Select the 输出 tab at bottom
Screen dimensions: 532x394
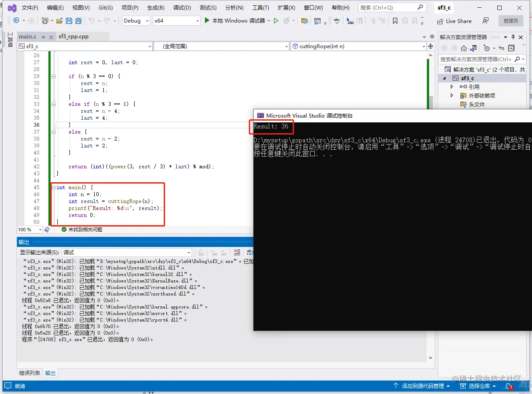click(x=50, y=373)
